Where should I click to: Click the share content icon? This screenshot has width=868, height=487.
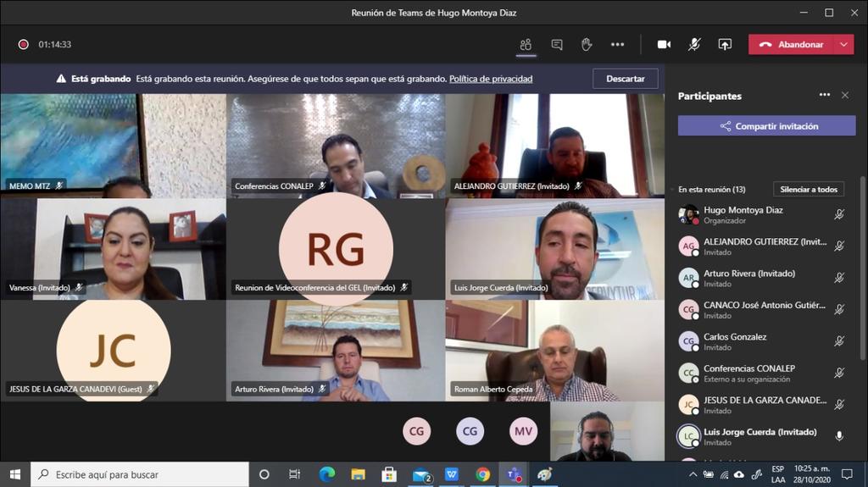point(725,45)
